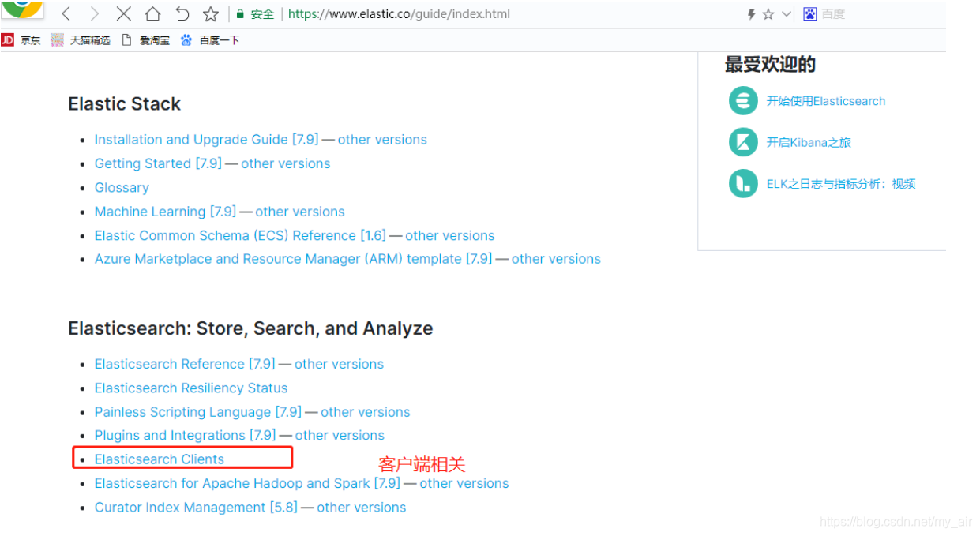The image size is (980, 536).
Task: Open other versions of ECS Reference
Action: coord(450,235)
